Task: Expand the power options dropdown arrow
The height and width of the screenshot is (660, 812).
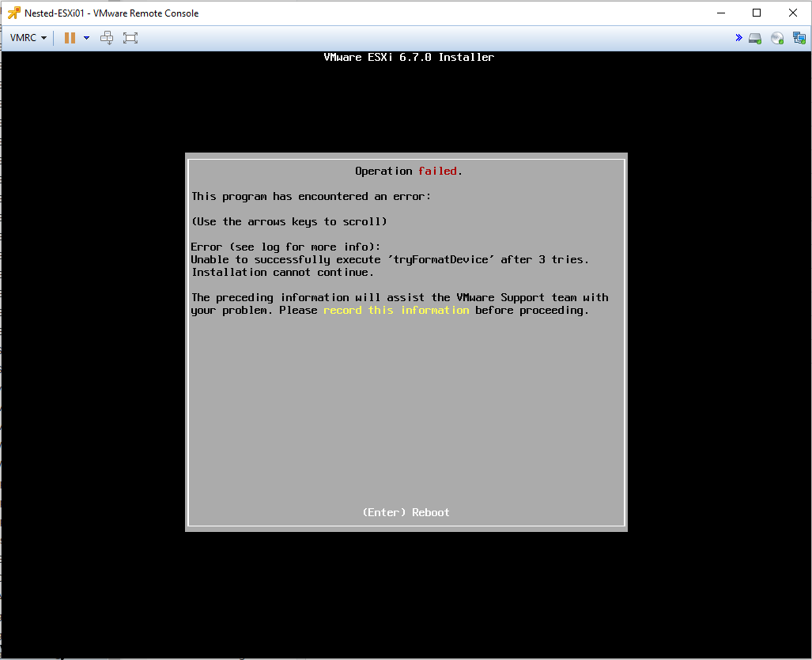Action: pos(86,38)
